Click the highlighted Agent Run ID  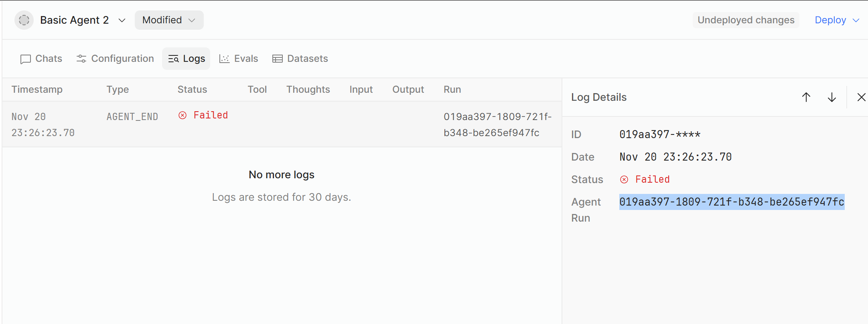[732, 202]
